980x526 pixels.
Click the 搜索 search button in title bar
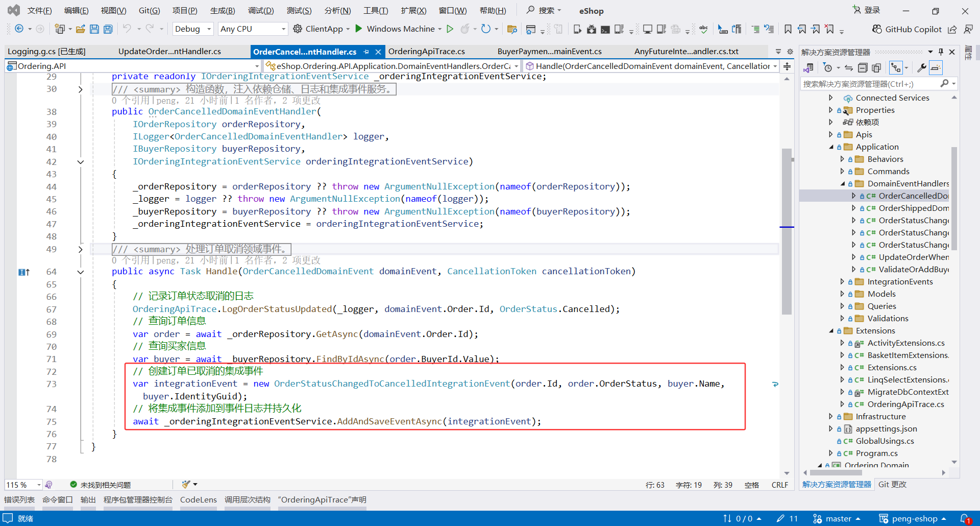pyautogui.click(x=544, y=10)
